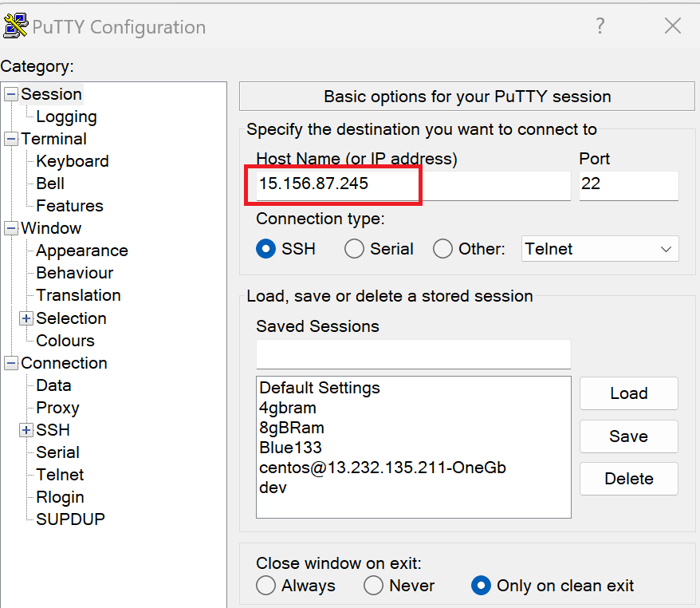The image size is (700, 608).
Task: Select the Other connection type radio button
Action: coord(442,249)
